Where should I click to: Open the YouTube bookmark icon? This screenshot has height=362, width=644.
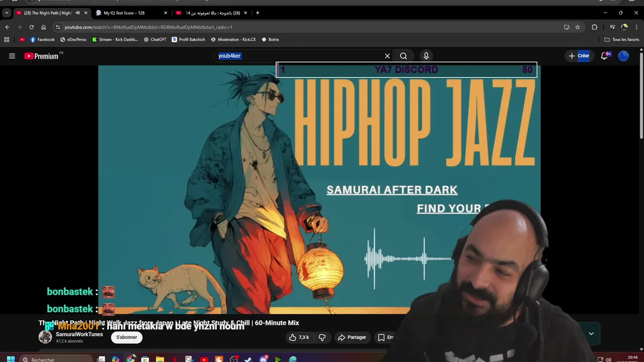22,40
